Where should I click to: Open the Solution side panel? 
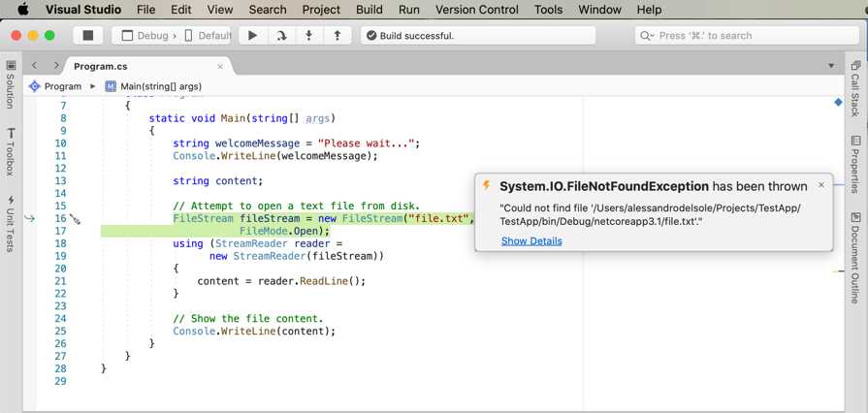click(11, 83)
